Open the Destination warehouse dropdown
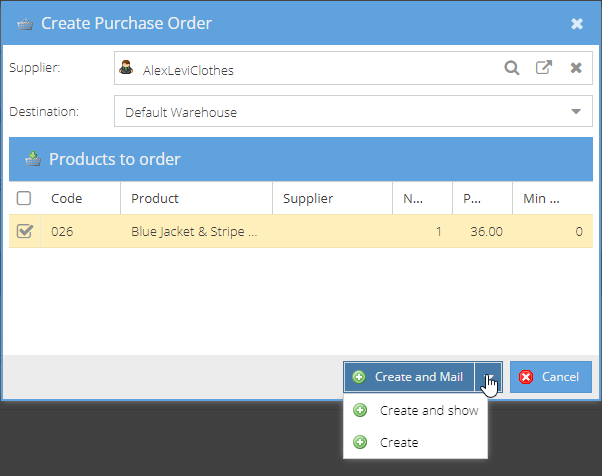The image size is (602, 476). [353, 111]
